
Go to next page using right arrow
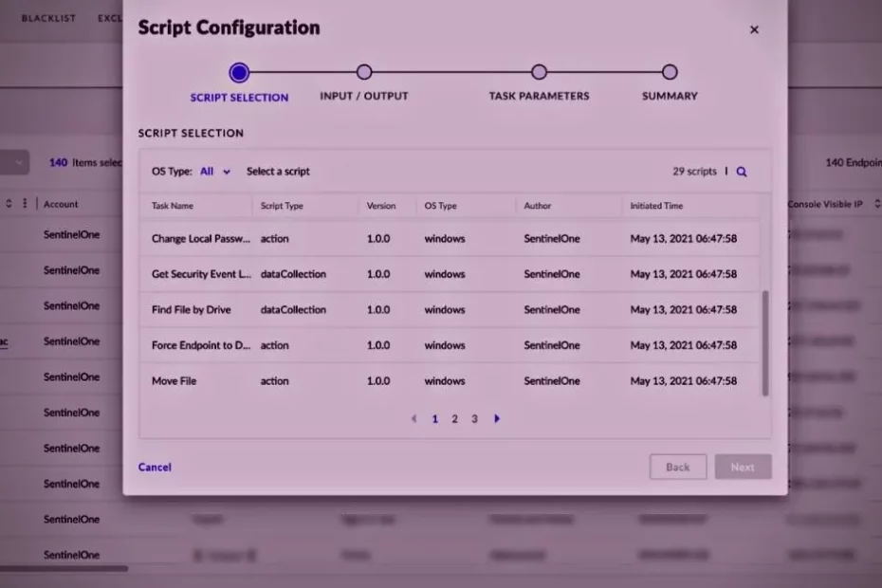497,418
